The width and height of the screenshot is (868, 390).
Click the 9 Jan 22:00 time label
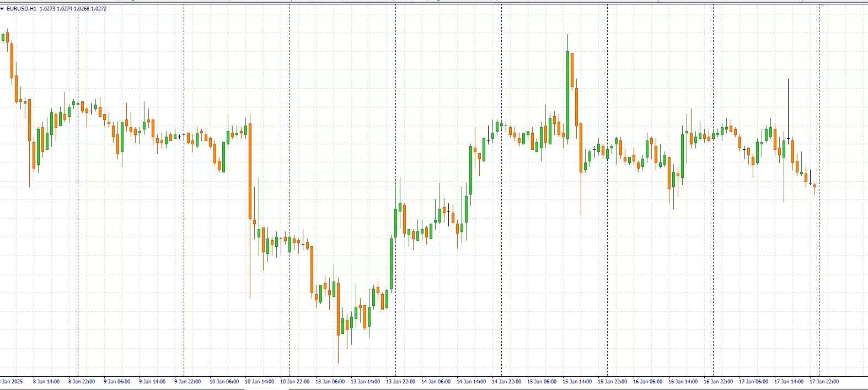click(x=187, y=381)
